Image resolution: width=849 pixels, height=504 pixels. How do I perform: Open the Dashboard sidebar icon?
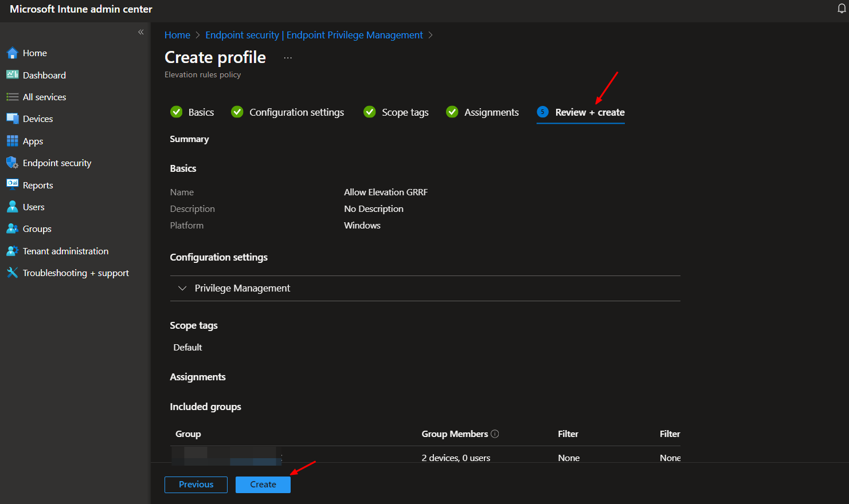[12, 75]
